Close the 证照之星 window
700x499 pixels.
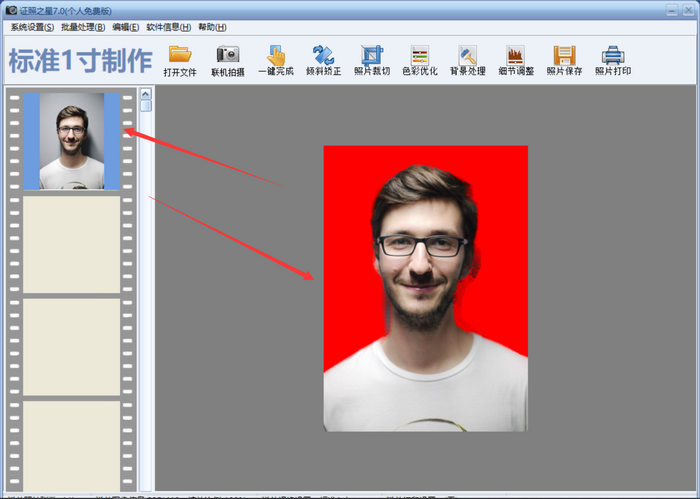pos(688,10)
